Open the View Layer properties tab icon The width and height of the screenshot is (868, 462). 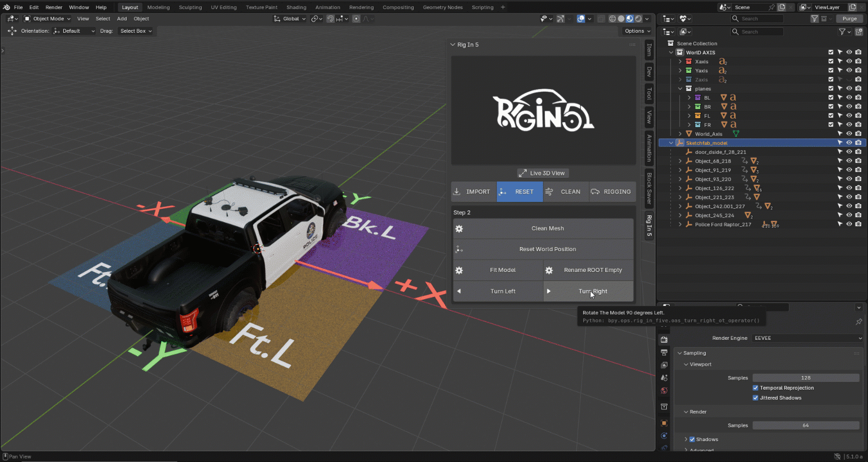(x=664, y=365)
